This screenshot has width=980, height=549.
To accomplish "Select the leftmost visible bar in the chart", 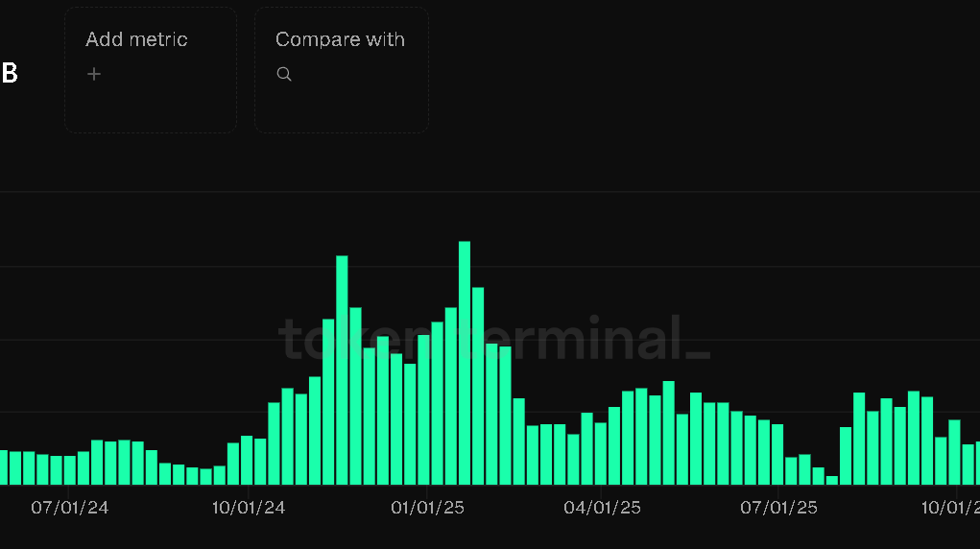I will tap(3, 467).
